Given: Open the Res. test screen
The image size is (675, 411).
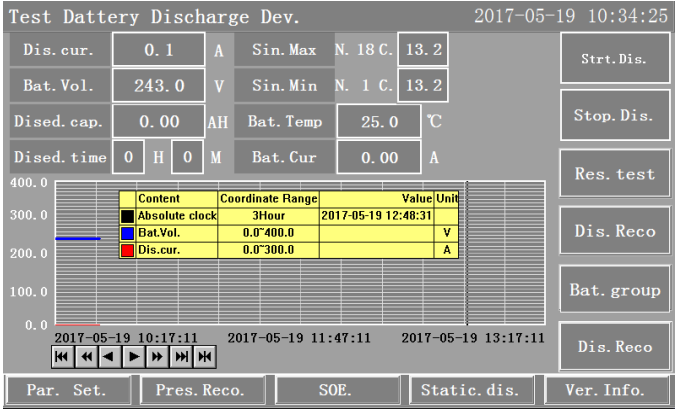Looking at the screenshot, I should pyautogui.click(x=614, y=174).
